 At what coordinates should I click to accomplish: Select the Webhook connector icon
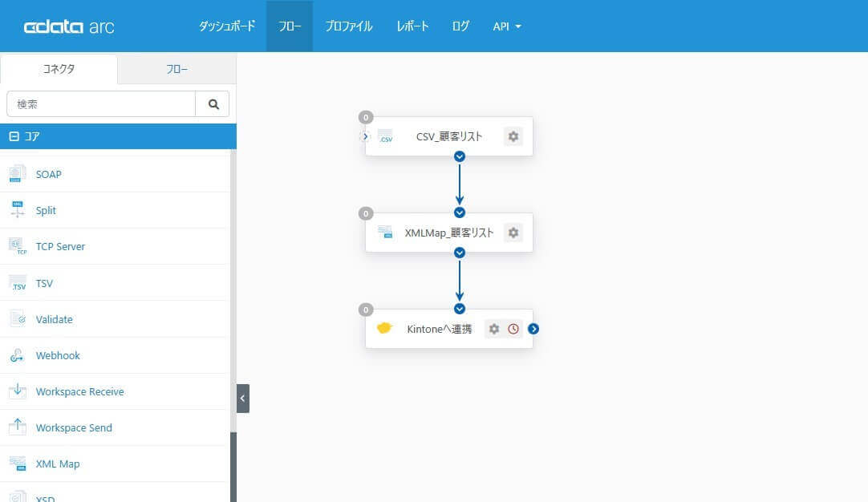coord(18,355)
